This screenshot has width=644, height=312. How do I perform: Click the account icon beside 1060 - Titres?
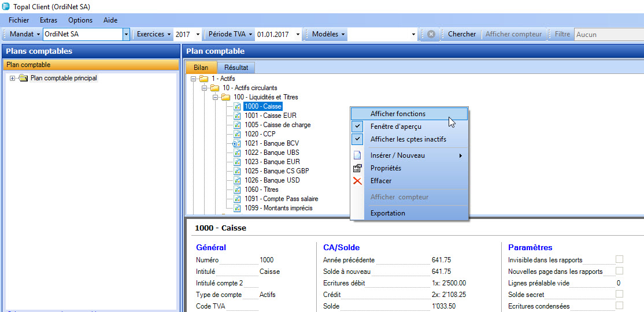point(236,190)
